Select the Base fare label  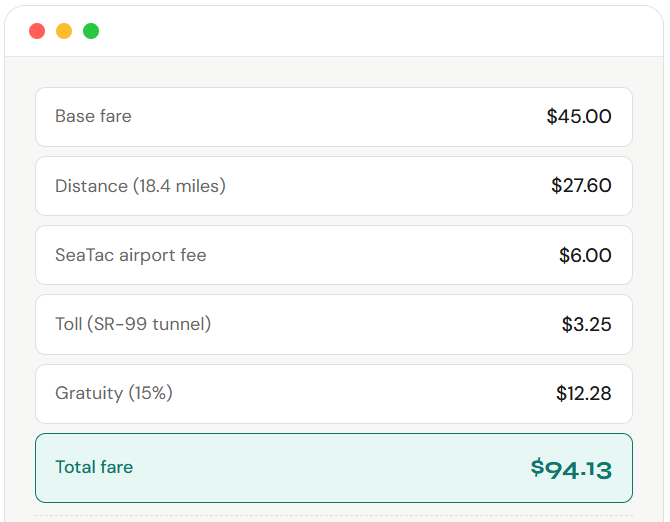[93, 116]
